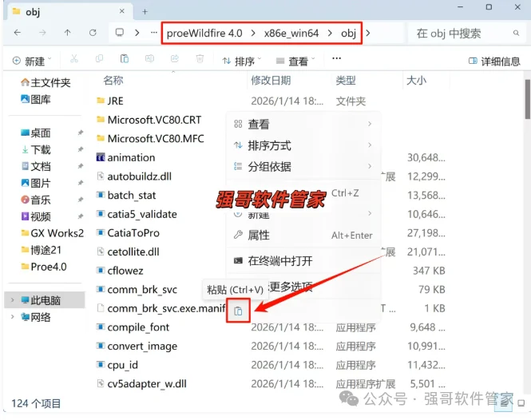Screen dimensions: 531x420
Task: Open 图库 in the sidebar
Action: (x=36, y=99)
